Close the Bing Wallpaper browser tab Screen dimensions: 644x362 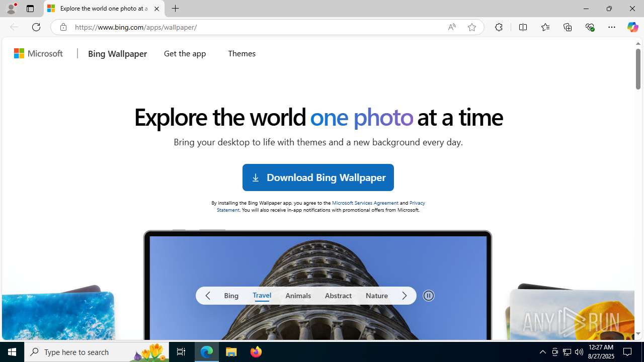click(156, 9)
